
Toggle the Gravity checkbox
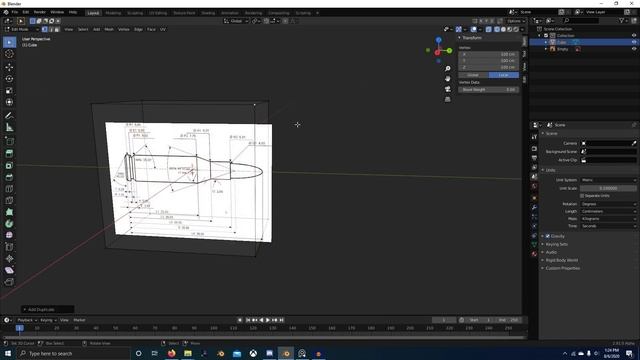pos(548,236)
